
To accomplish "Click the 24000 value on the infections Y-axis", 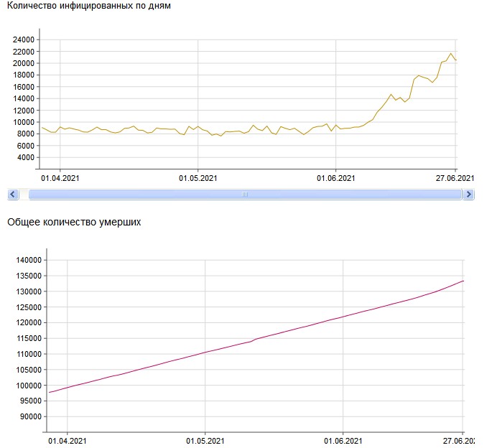I will coord(24,39).
